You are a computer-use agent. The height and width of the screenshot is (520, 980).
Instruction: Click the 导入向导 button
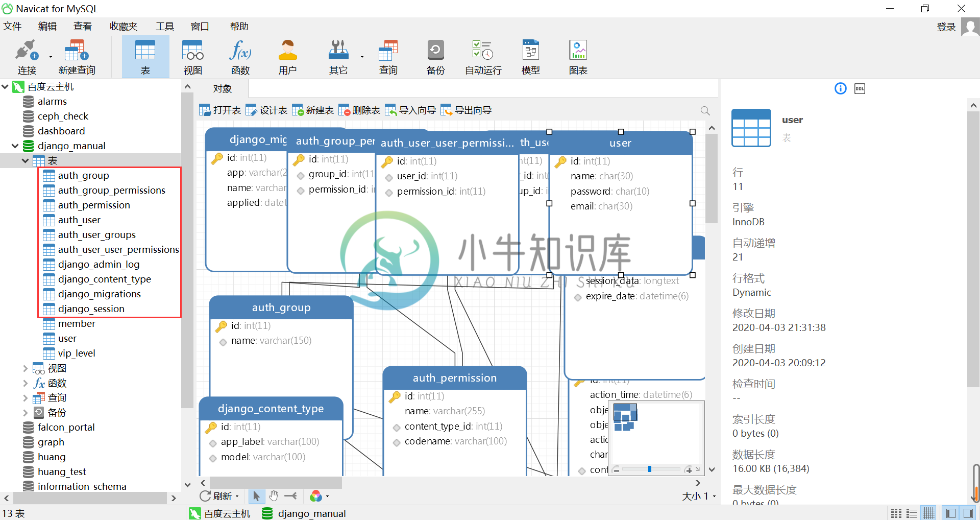point(410,110)
